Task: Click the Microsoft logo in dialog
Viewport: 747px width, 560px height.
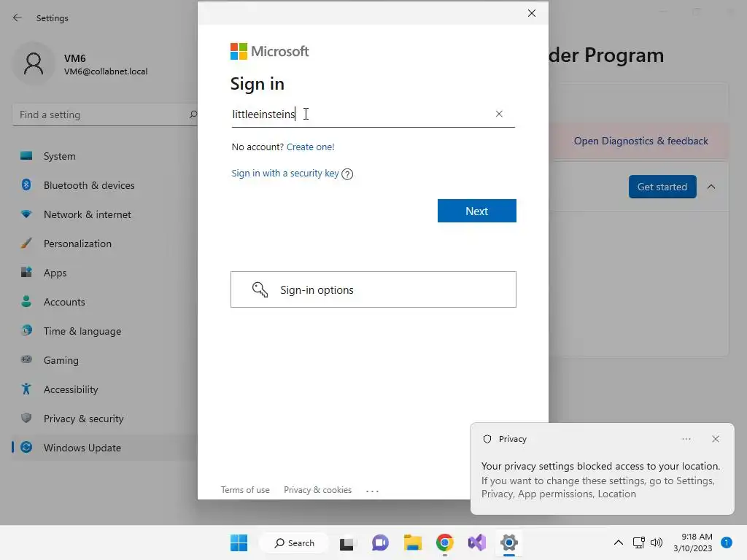Action: coord(270,52)
